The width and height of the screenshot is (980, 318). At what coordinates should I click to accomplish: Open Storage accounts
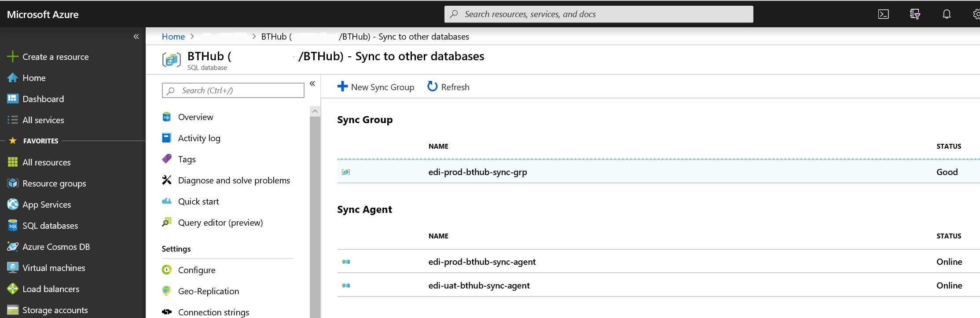(x=55, y=310)
